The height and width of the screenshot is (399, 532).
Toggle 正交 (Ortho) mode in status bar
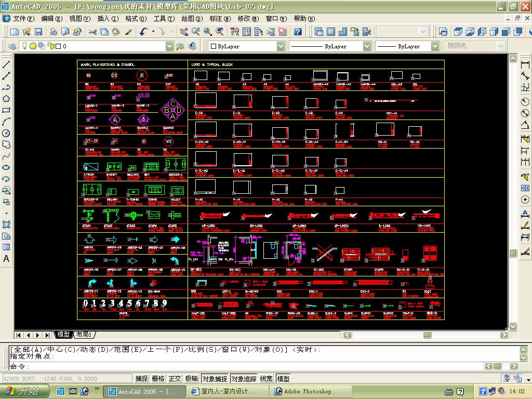tap(175, 379)
